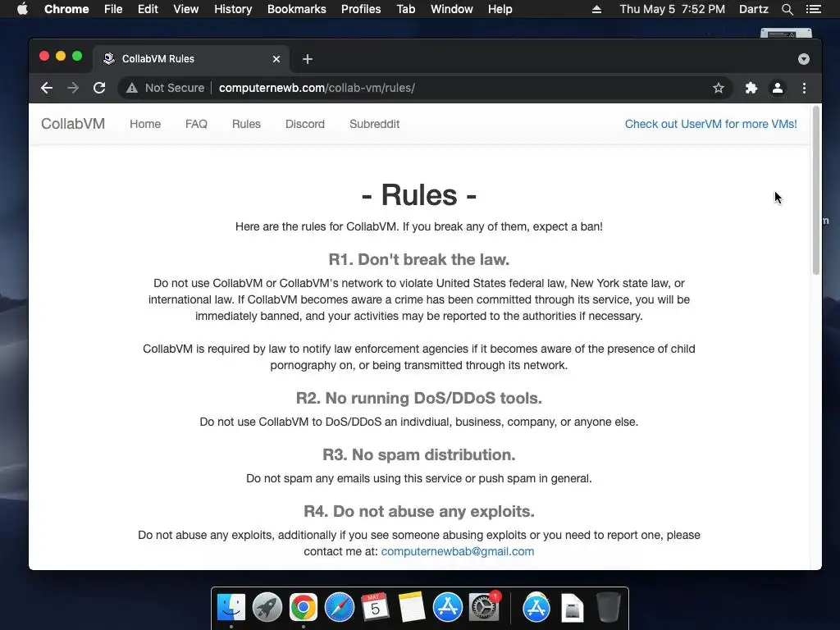Open Calendar icon in the Dock

click(x=375, y=606)
